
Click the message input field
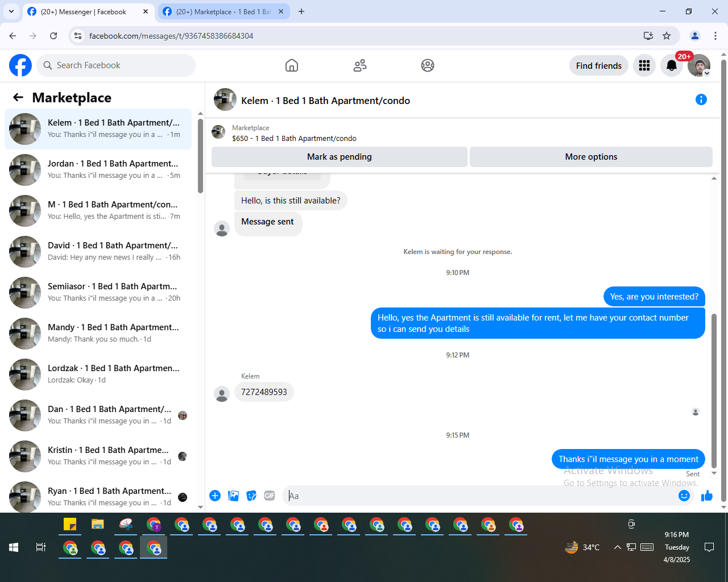(481, 496)
